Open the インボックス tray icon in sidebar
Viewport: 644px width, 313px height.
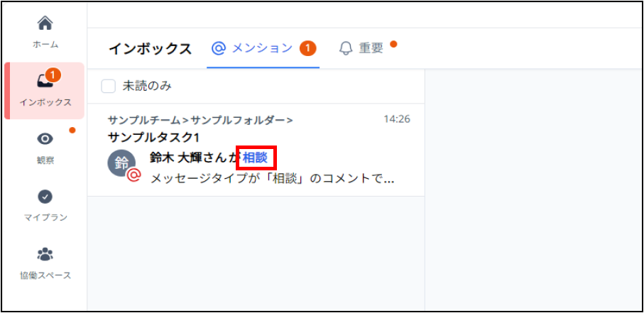[43, 82]
